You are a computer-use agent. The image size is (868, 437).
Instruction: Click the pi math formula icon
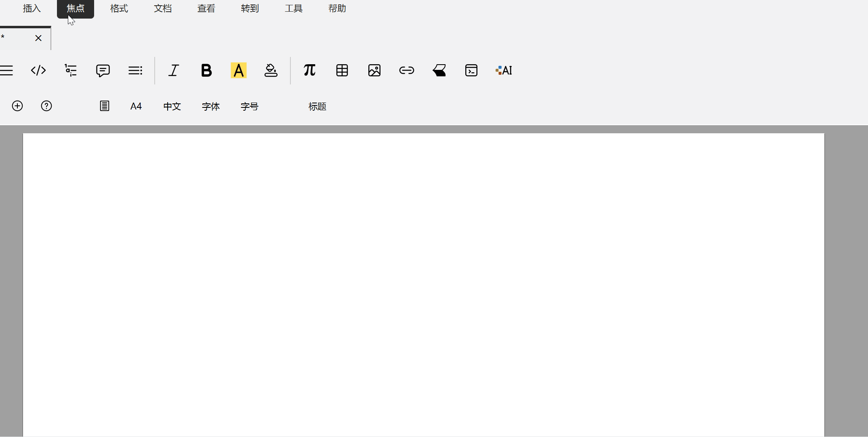(x=309, y=70)
